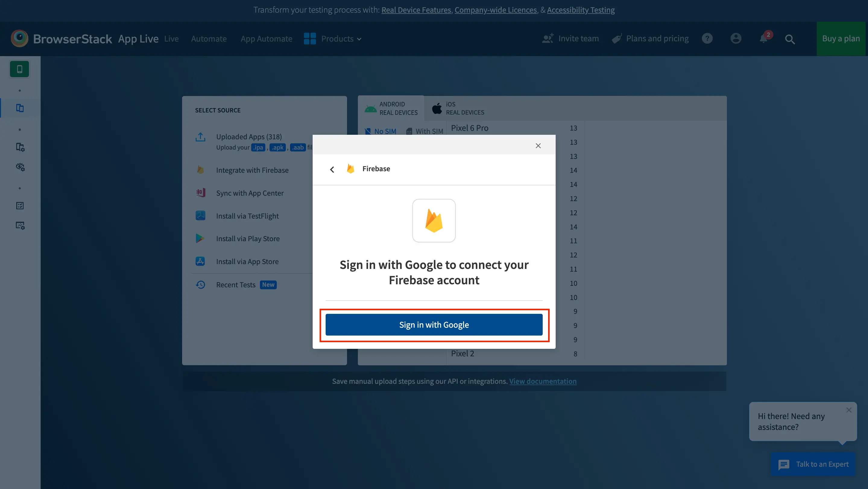Open the notifications bell

(x=764, y=39)
